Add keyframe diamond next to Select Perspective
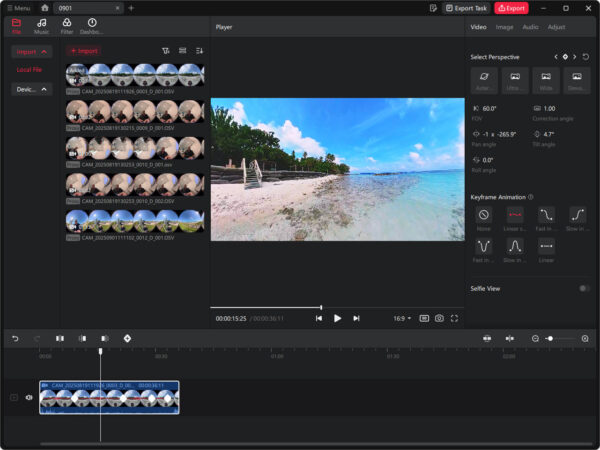 (x=565, y=57)
